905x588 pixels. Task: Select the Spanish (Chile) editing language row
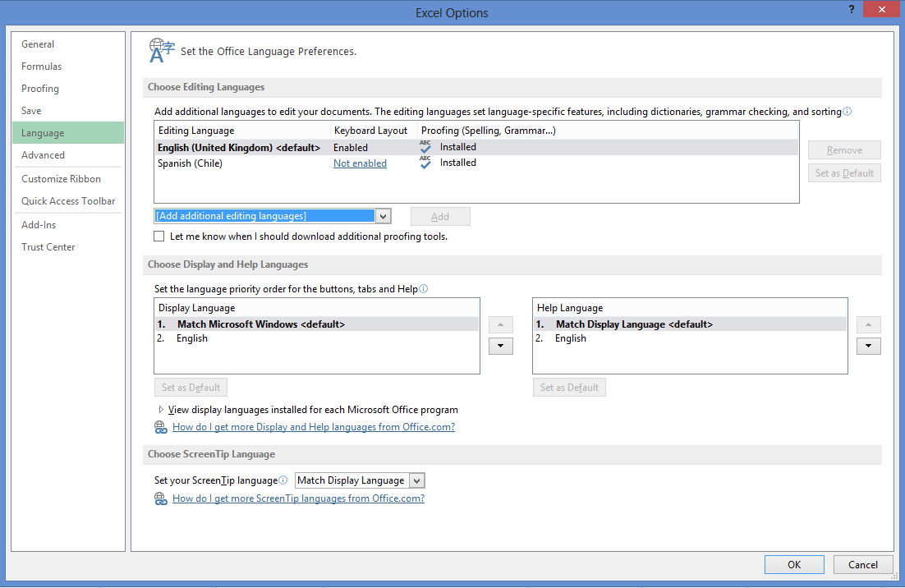[476, 163]
